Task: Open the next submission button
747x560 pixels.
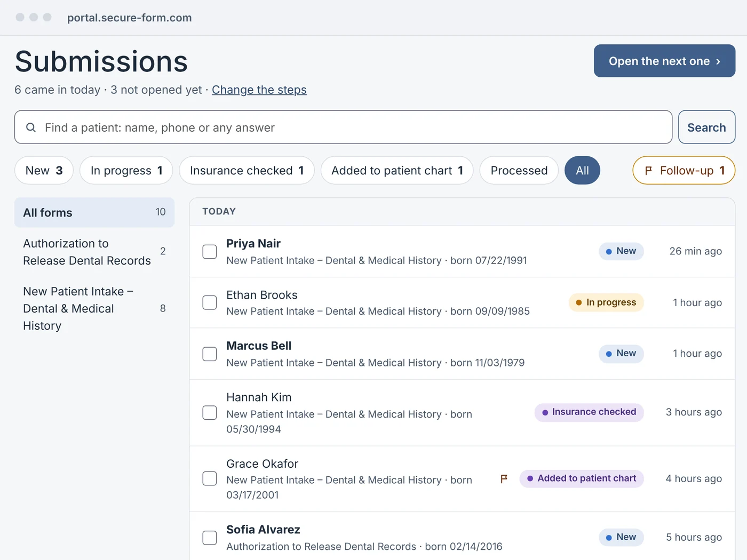Action: point(664,61)
